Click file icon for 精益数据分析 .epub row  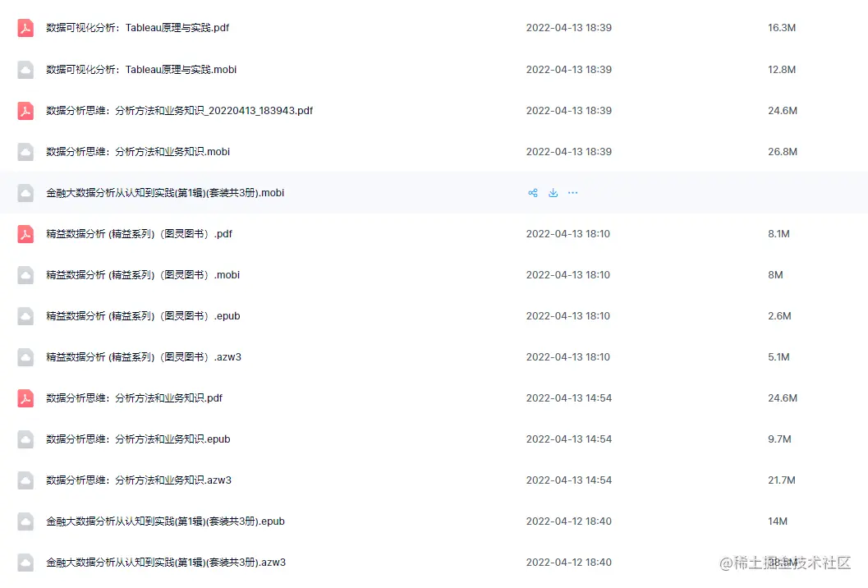tap(25, 316)
